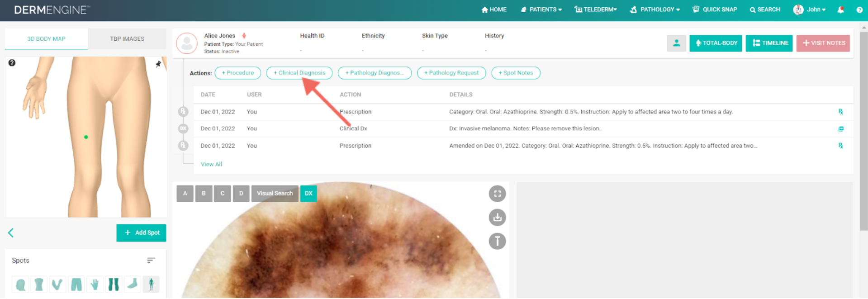868x299 pixels.
Task: Add a Clinical Diagnosis
Action: pyautogui.click(x=299, y=73)
